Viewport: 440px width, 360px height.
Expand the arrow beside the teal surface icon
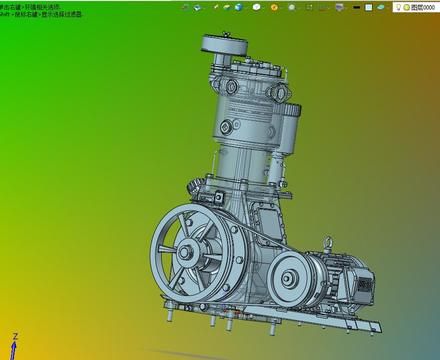[x=387, y=8]
